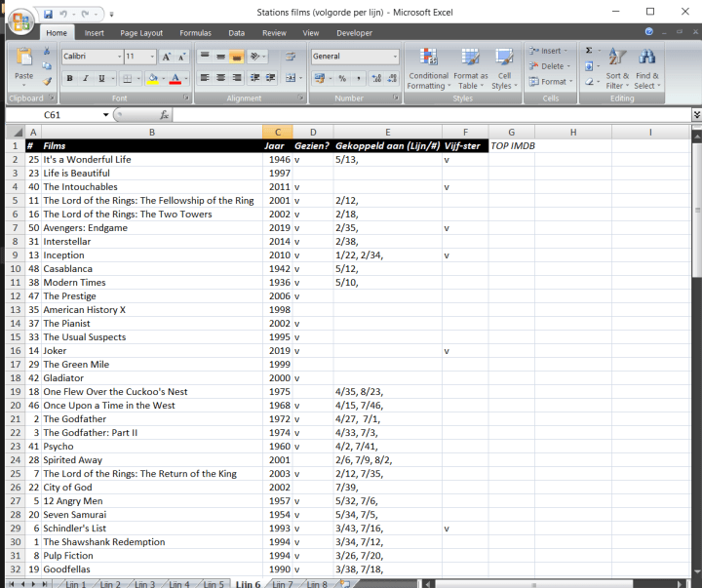The width and height of the screenshot is (702, 588).
Task: Toggle Bold formatting
Action: tap(70, 78)
